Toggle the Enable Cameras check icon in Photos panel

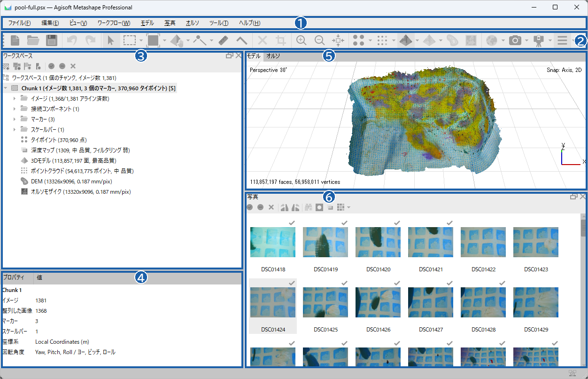250,207
